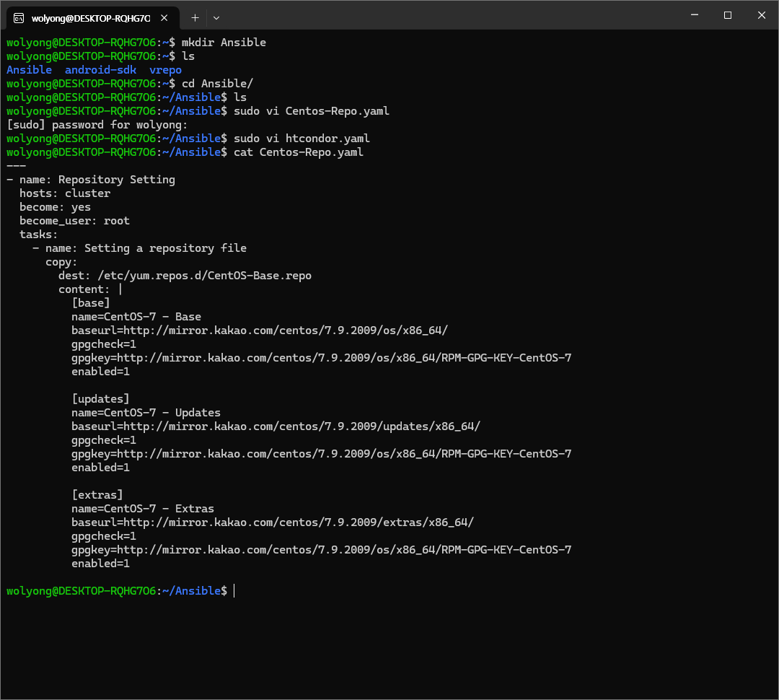Minimize the terminal window
Screen dimensions: 779x700
tap(694, 15)
